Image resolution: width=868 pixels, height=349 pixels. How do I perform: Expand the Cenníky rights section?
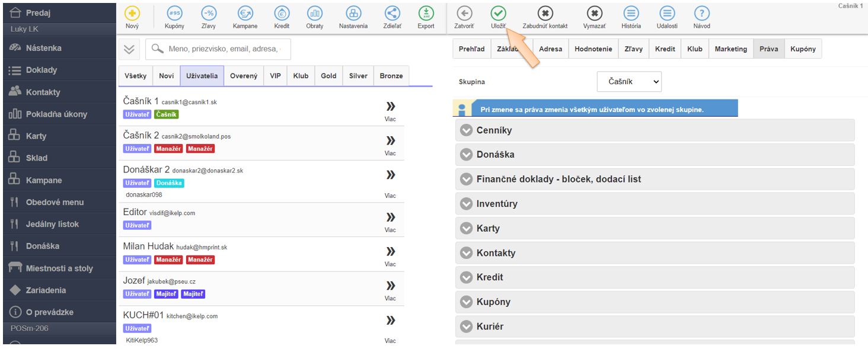tap(466, 130)
